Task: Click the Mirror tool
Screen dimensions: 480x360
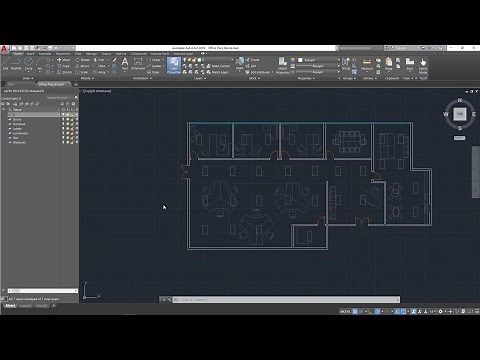Action: click(82, 66)
